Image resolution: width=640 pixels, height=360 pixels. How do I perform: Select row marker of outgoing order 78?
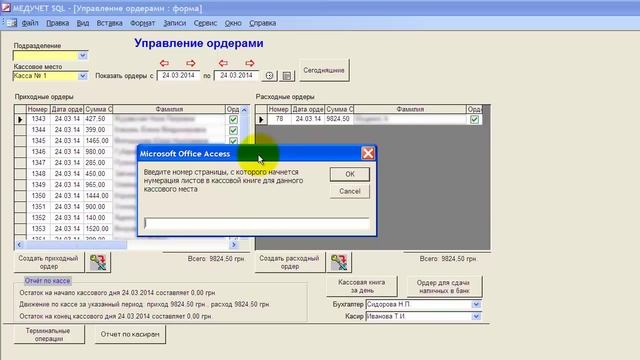click(x=261, y=119)
